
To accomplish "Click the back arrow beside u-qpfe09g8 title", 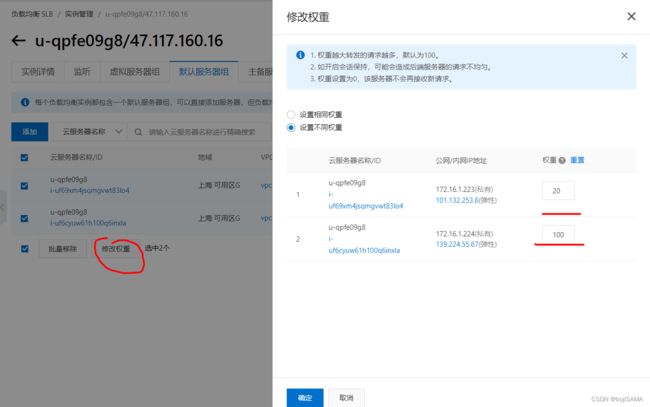I will point(19,41).
